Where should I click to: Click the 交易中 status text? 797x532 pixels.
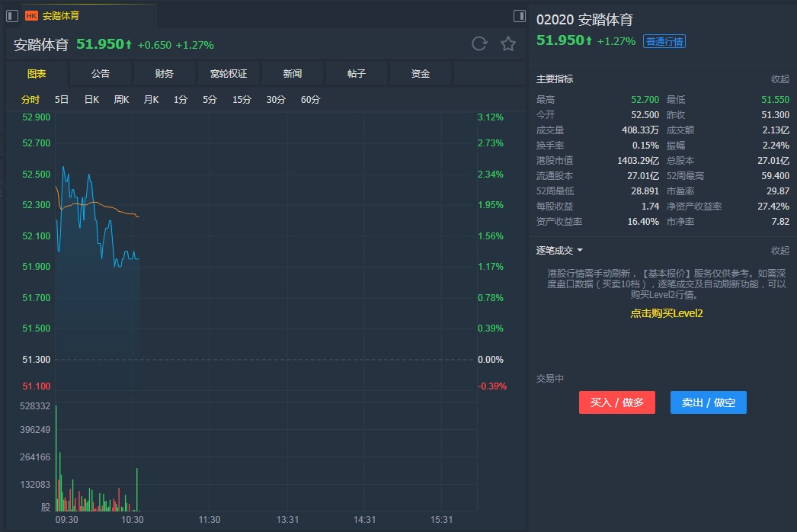point(550,379)
